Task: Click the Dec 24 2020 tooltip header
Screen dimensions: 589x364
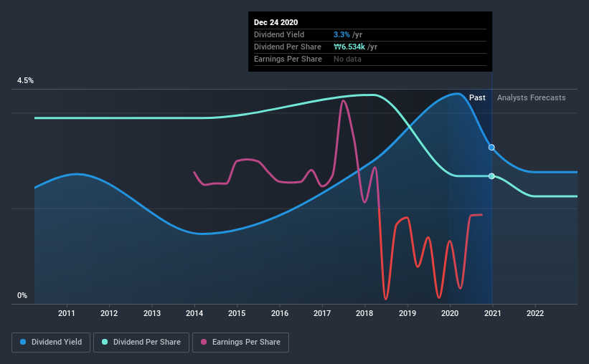Action: [x=275, y=22]
